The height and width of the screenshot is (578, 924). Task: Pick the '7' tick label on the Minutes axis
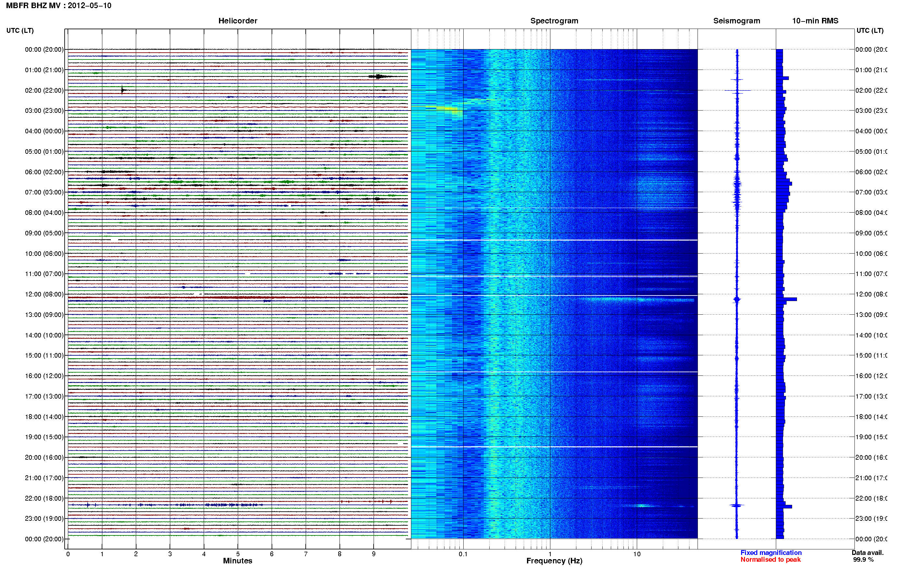306,554
